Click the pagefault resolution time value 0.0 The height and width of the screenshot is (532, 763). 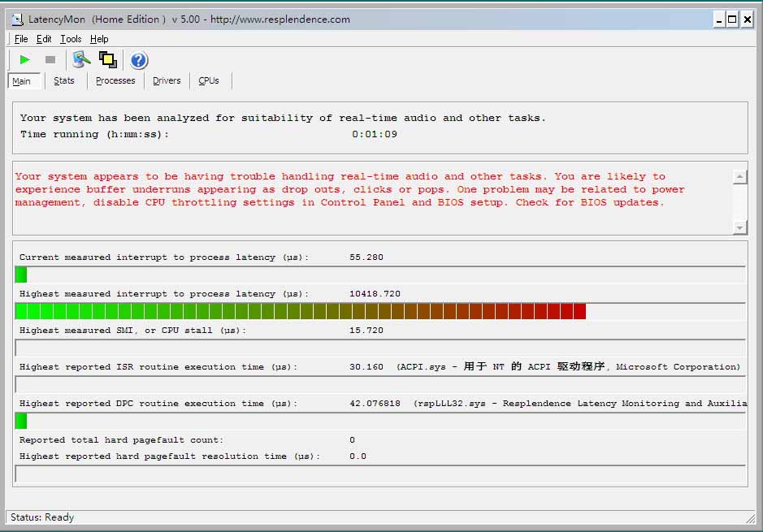[x=358, y=456]
